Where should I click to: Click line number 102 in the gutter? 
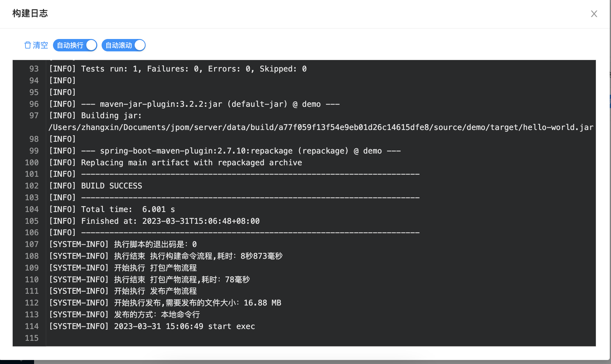32,186
